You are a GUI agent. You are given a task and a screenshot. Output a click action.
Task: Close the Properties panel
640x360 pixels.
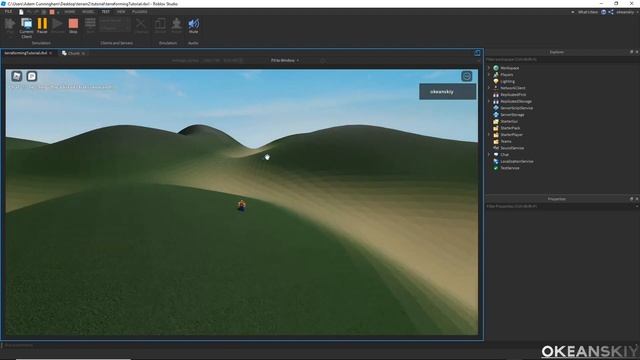(637, 199)
